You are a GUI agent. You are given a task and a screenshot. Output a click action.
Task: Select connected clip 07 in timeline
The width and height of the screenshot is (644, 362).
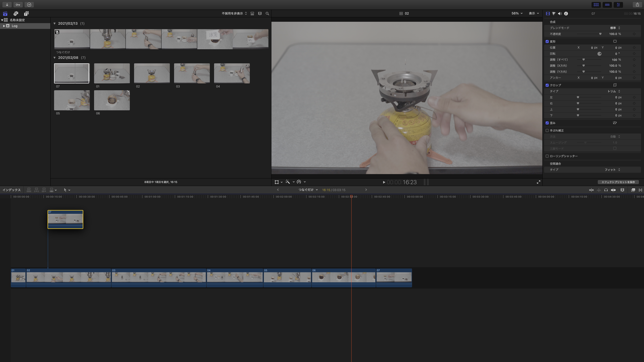point(65,219)
